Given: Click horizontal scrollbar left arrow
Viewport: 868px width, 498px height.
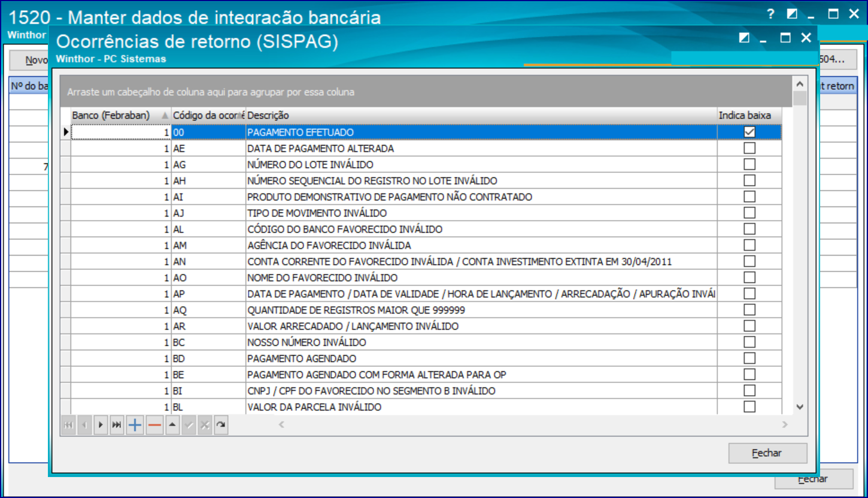Looking at the screenshot, I should [281, 425].
